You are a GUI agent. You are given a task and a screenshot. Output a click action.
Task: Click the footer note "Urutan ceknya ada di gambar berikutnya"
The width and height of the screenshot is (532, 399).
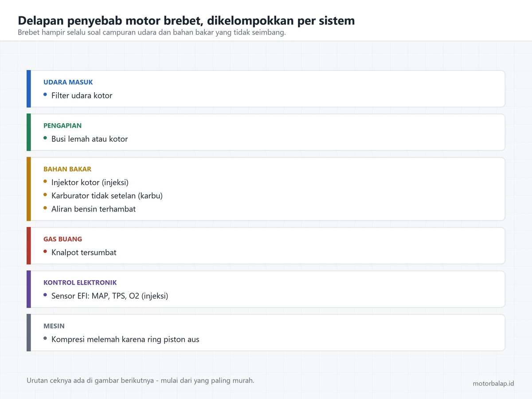[141, 380]
